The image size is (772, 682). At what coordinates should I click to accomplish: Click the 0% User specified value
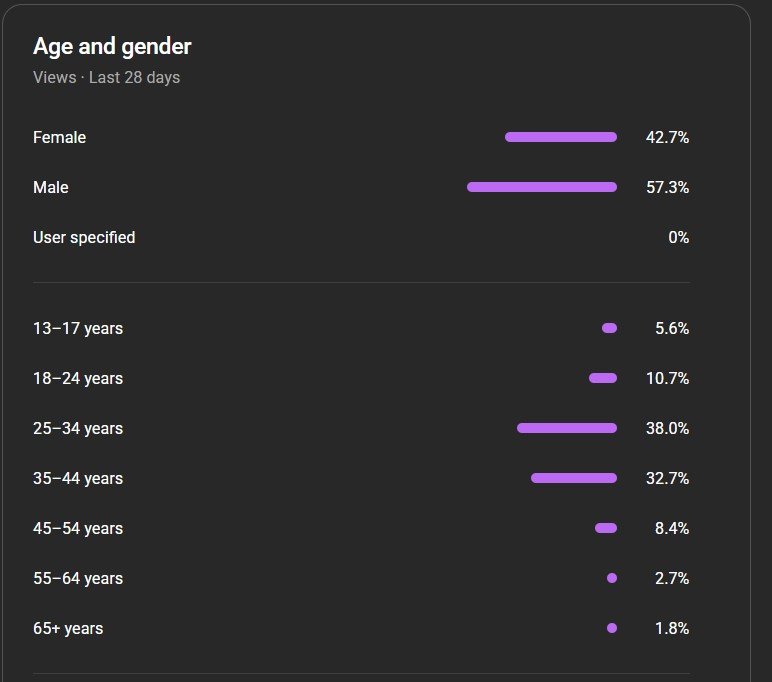click(x=678, y=238)
